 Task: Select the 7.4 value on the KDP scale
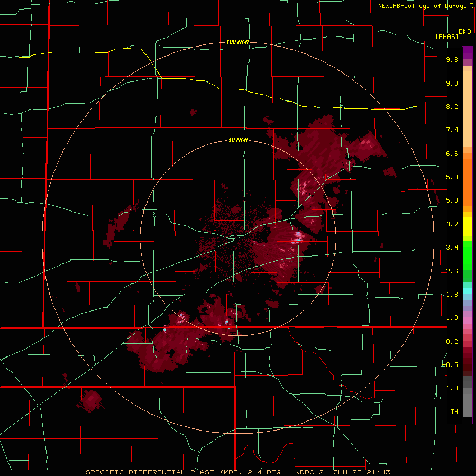tap(452, 130)
